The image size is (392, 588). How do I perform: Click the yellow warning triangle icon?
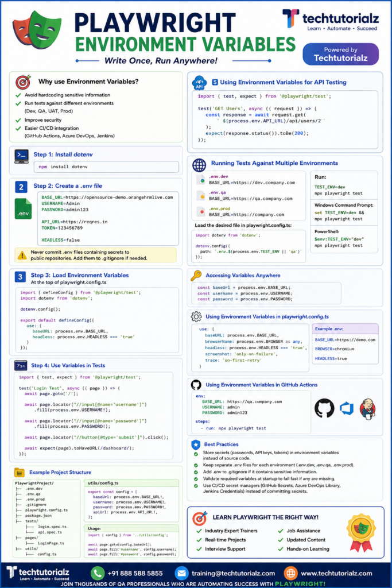pos(22,256)
